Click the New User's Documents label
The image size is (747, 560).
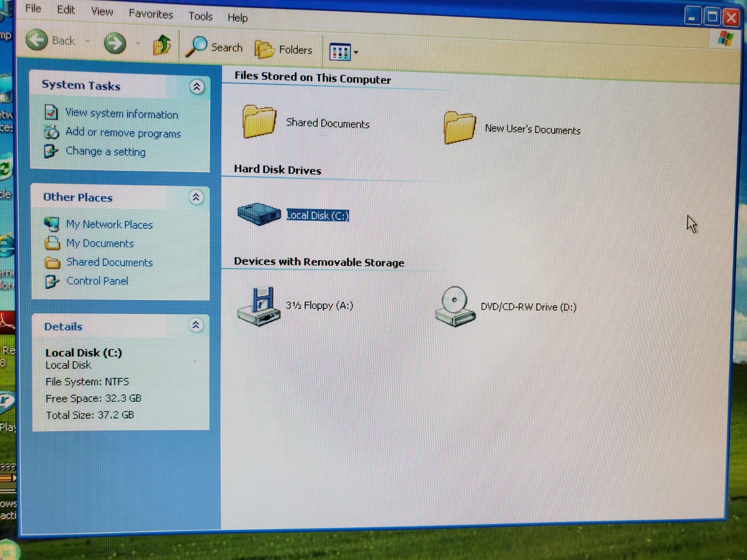click(533, 129)
